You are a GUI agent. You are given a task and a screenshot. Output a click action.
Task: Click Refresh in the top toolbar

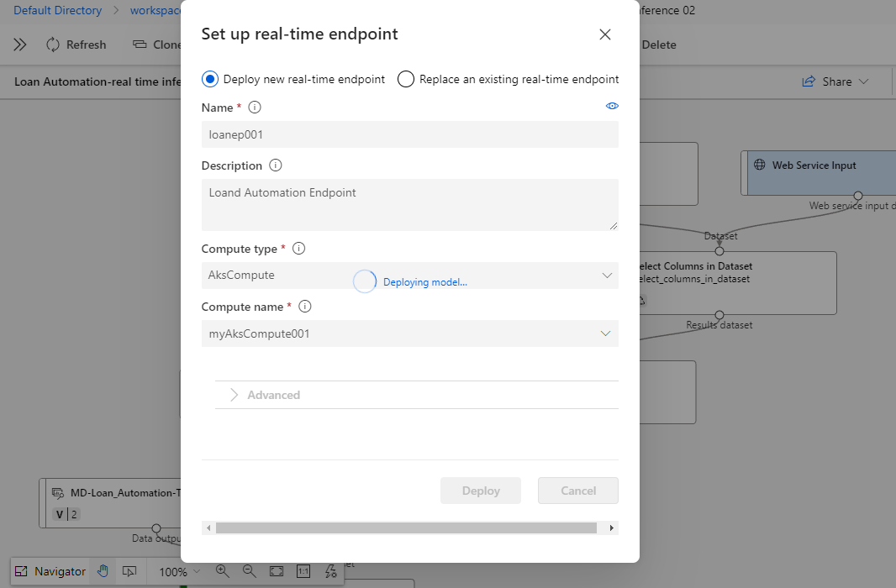click(76, 45)
